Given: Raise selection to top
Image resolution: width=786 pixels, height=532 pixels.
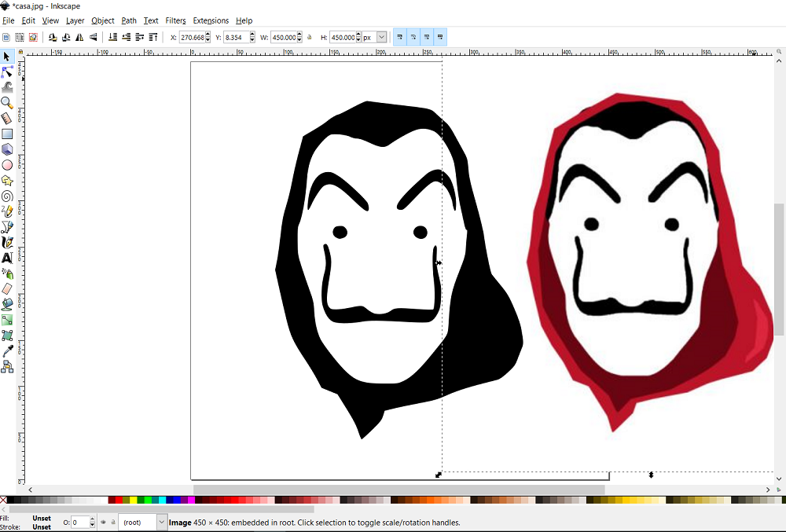Looking at the screenshot, I should pyautogui.click(x=153, y=37).
